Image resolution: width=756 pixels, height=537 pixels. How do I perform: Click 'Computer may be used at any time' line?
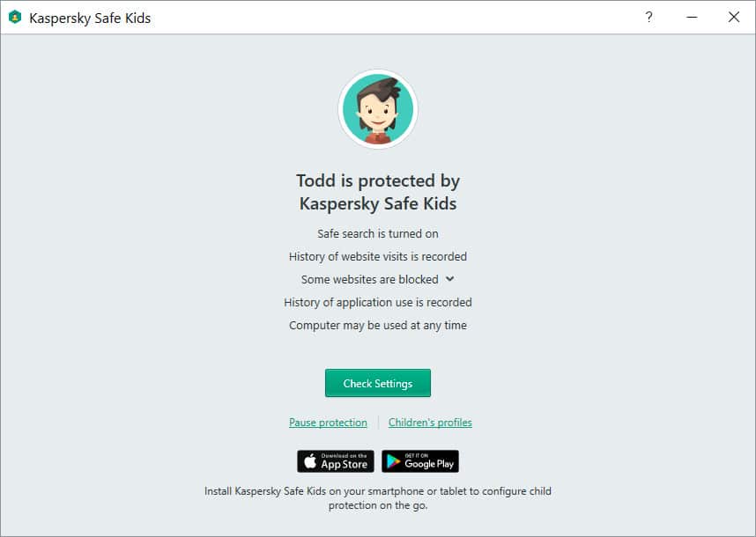378,326
